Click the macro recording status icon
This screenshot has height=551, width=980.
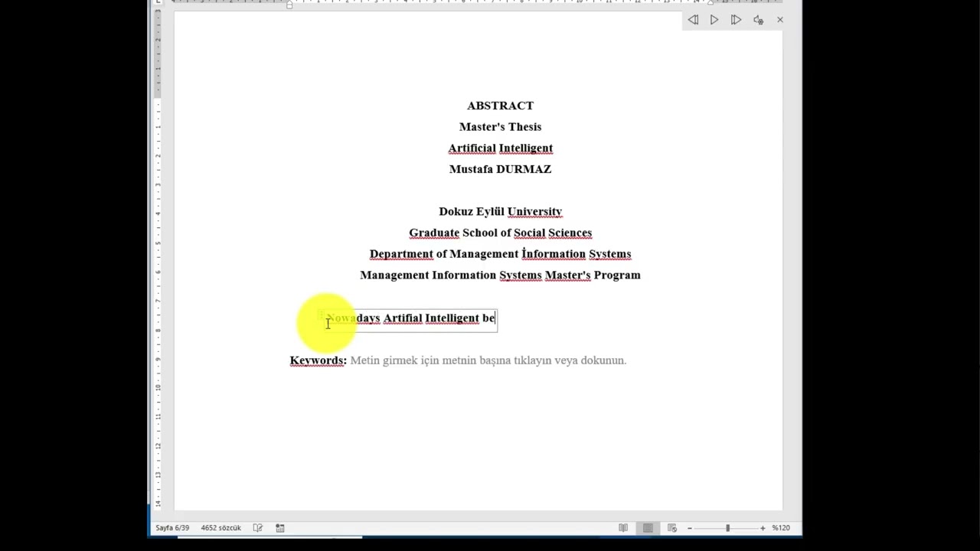pyautogui.click(x=280, y=528)
